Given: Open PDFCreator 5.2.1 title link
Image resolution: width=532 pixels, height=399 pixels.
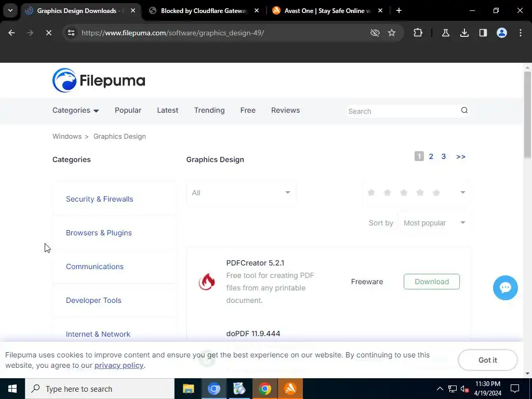Looking at the screenshot, I should coord(255,263).
